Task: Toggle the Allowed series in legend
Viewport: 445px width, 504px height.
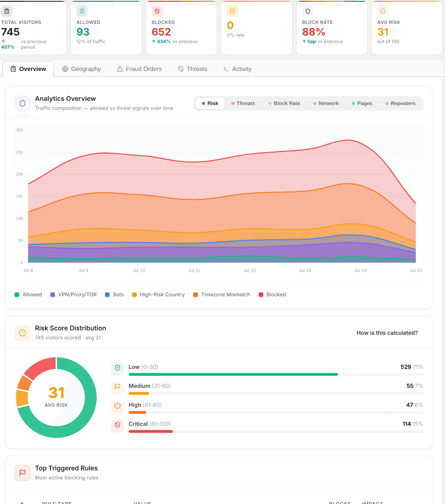Action: pos(28,295)
